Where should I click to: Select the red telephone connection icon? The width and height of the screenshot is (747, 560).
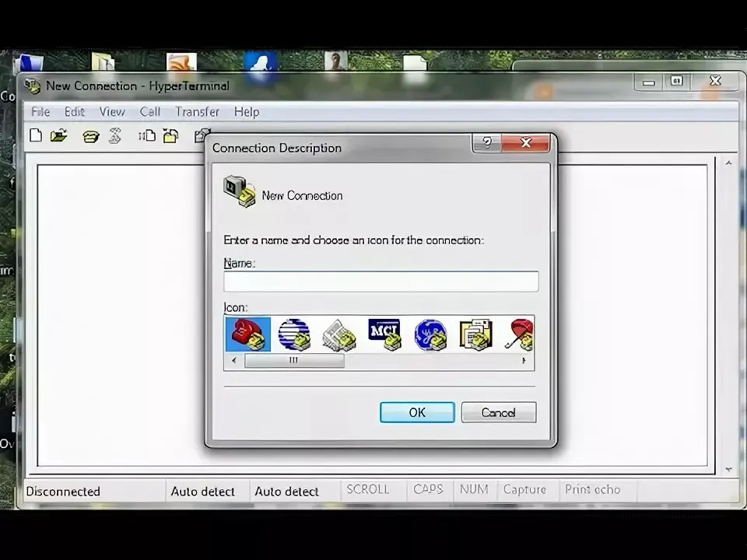[x=247, y=334]
